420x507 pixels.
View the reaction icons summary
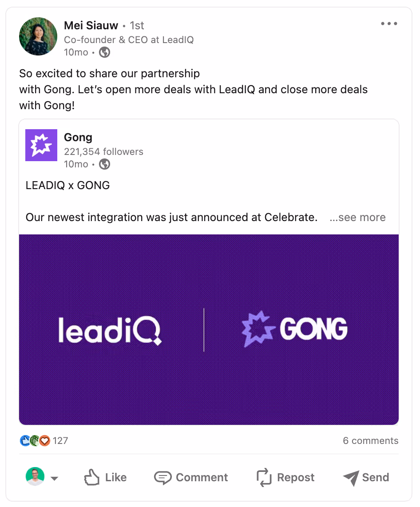click(x=35, y=441)
